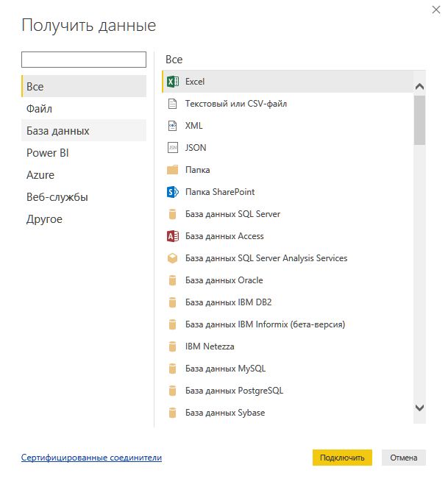The height and width of the screenshot is (487, 448).
Task: Select База данных MySQL entry
Action: click(288, 369)
